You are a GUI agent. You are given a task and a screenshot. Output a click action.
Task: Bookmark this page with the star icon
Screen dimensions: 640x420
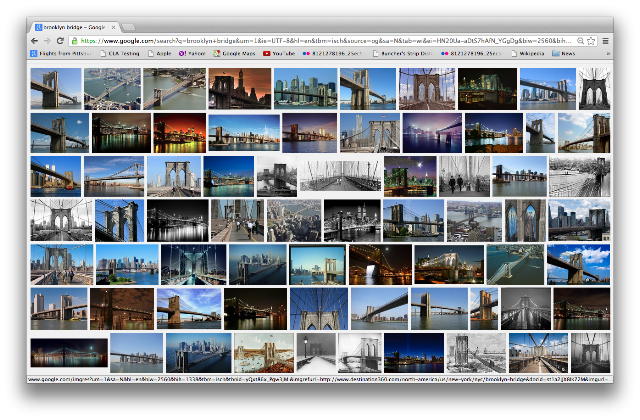591,41
